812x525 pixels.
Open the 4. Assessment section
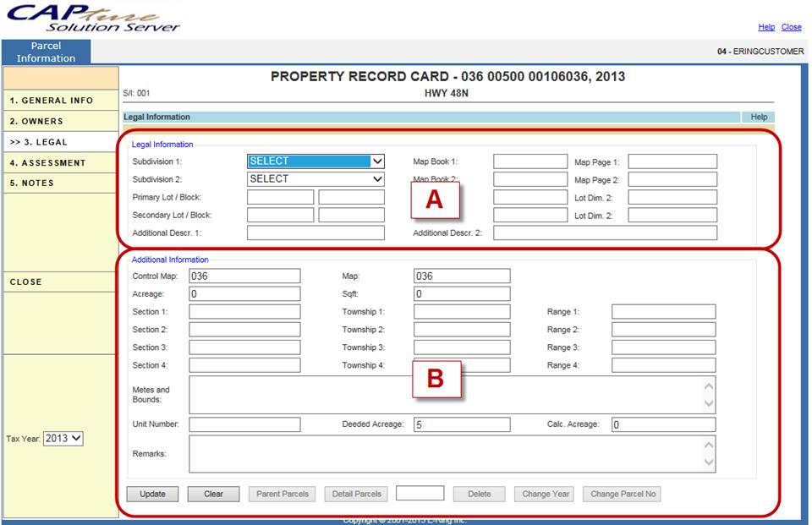pyautogui.click(x=61, y=162)
